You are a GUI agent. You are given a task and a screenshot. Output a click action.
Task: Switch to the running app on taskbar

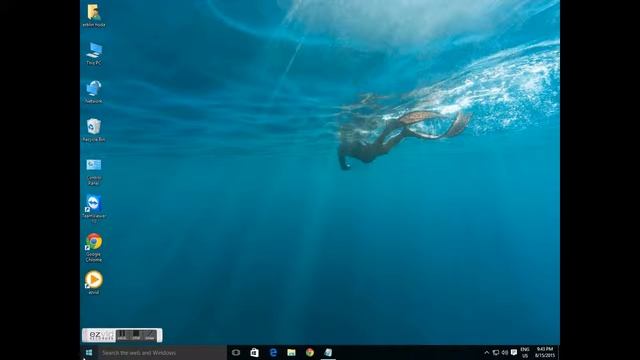point(328,353)
